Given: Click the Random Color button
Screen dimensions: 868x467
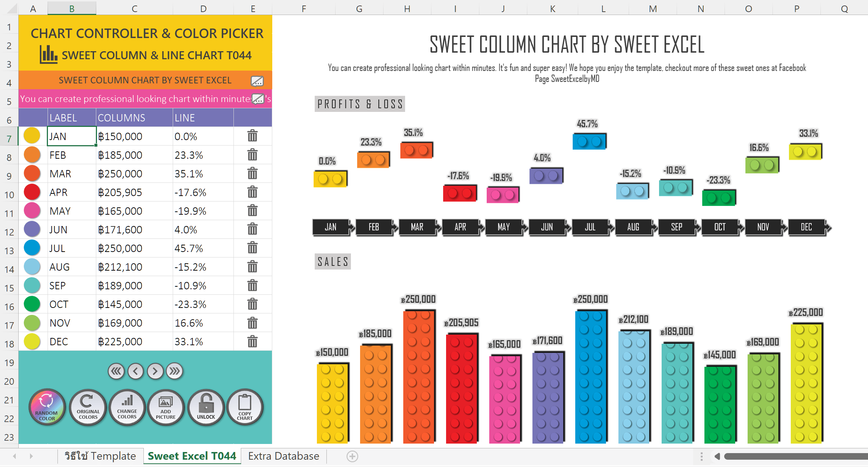Looking at the screenshot, I should pos(47,407).
